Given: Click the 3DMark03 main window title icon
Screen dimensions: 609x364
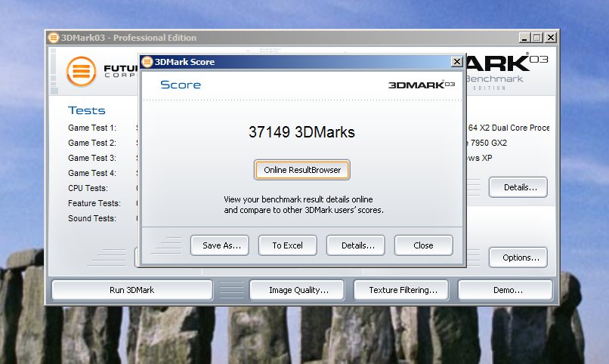Looking at the screenshot, I should pyautogui.click(x=53, y=38).
